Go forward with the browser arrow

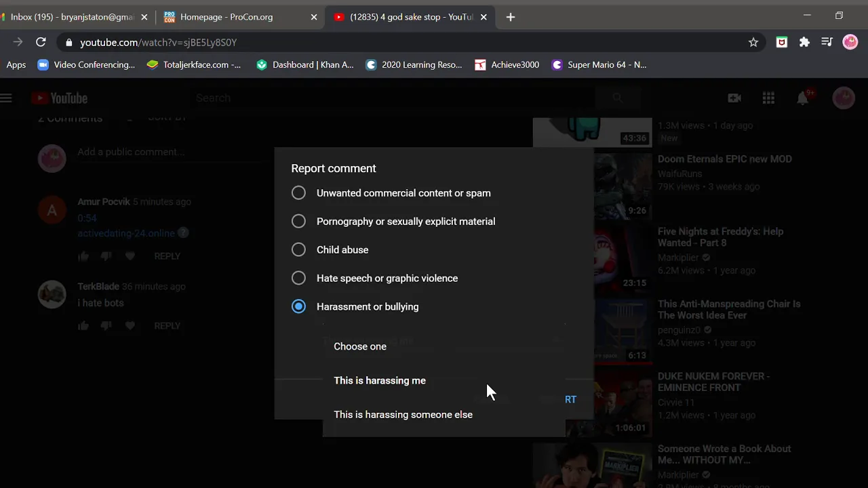pos(18,42)
